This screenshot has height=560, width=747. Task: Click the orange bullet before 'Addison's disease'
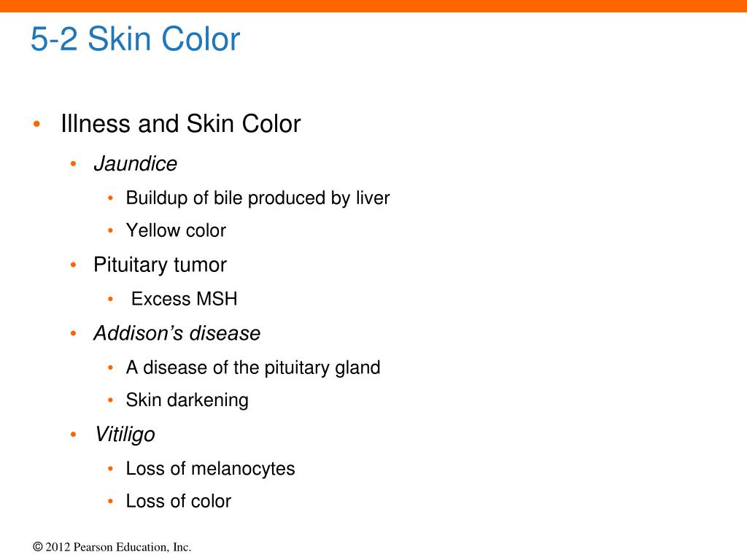click(x=74, y=334)
